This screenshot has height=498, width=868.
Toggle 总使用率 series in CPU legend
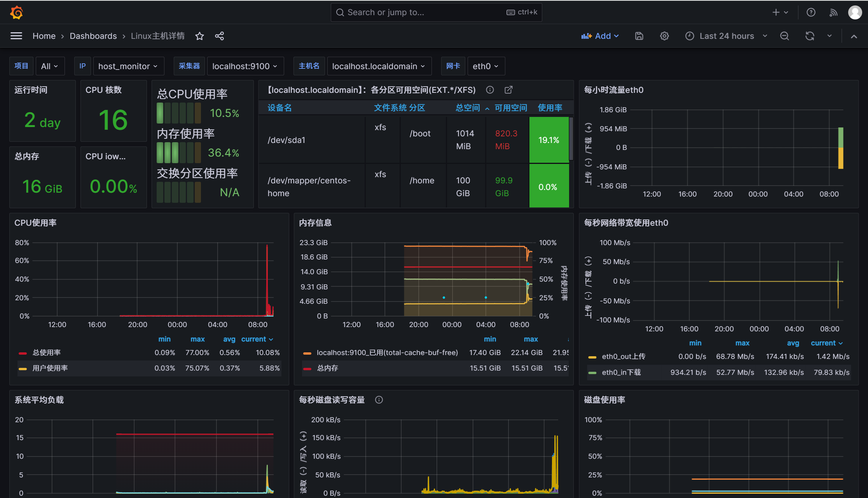click(46, 353)
